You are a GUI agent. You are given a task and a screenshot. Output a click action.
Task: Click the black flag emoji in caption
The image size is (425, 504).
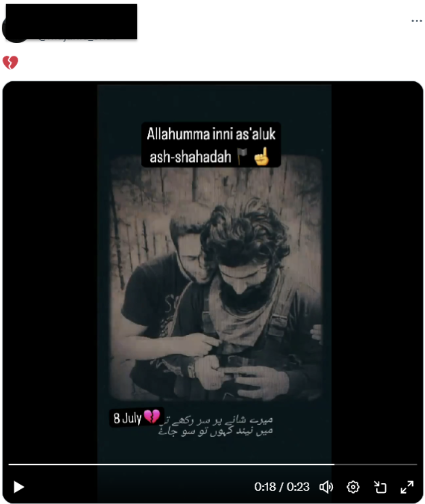tap(242, 156)
